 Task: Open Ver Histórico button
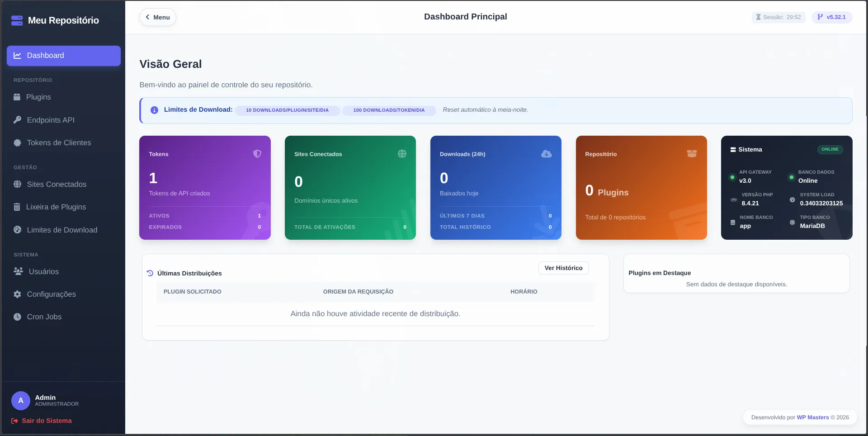tap(563, 268)
